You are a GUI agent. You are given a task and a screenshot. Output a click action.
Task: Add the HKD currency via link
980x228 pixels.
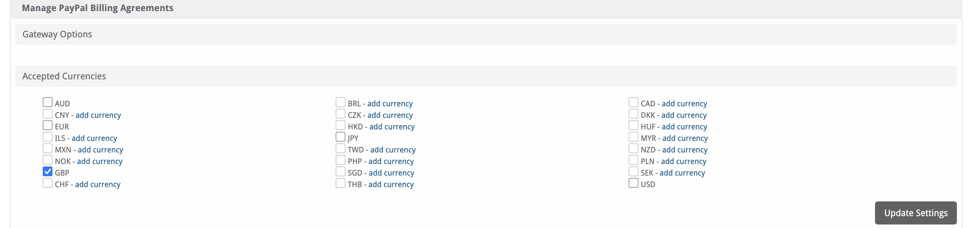click(x=392, y=127)
